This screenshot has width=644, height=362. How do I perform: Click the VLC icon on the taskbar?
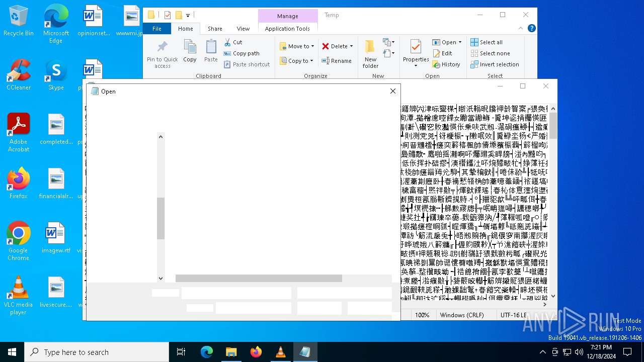coord(280,352)
